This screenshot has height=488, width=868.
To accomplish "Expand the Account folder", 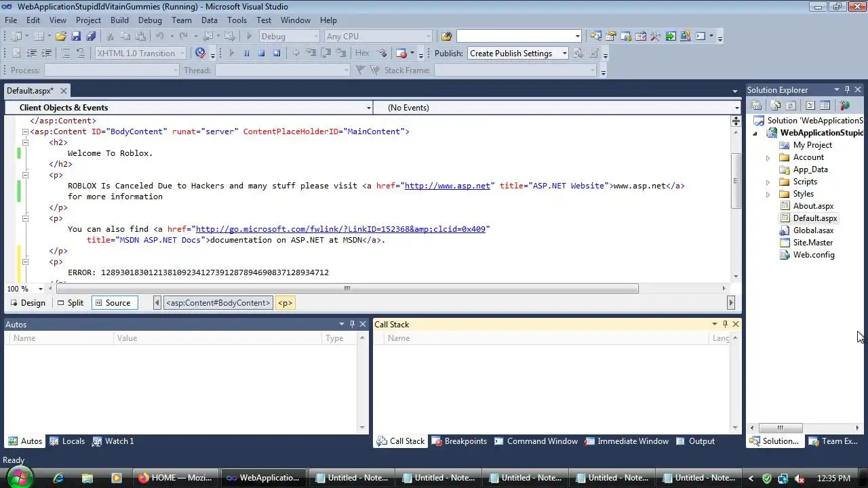I will (x=768, y=157).
